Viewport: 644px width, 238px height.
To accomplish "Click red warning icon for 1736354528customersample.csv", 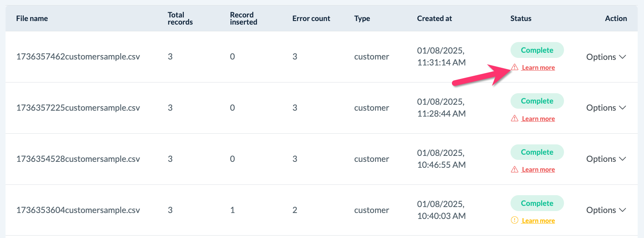I will pyautogui.click(x=514, y=170).
